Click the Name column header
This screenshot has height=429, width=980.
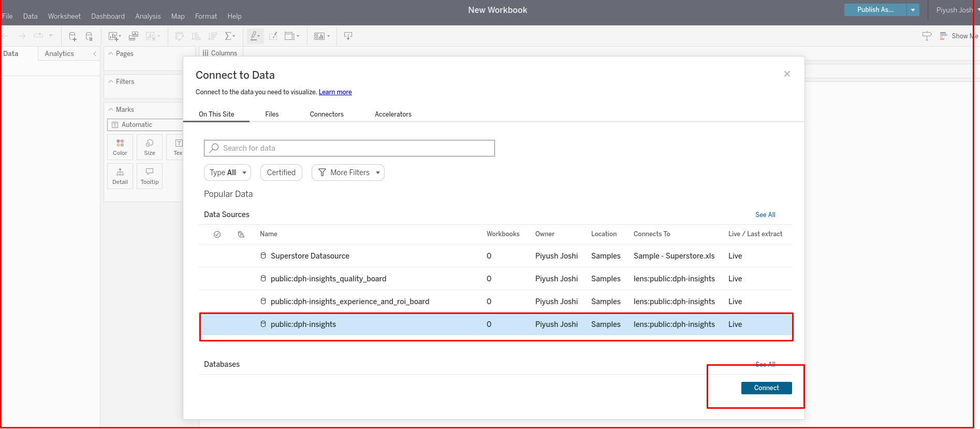pos(269,234)
